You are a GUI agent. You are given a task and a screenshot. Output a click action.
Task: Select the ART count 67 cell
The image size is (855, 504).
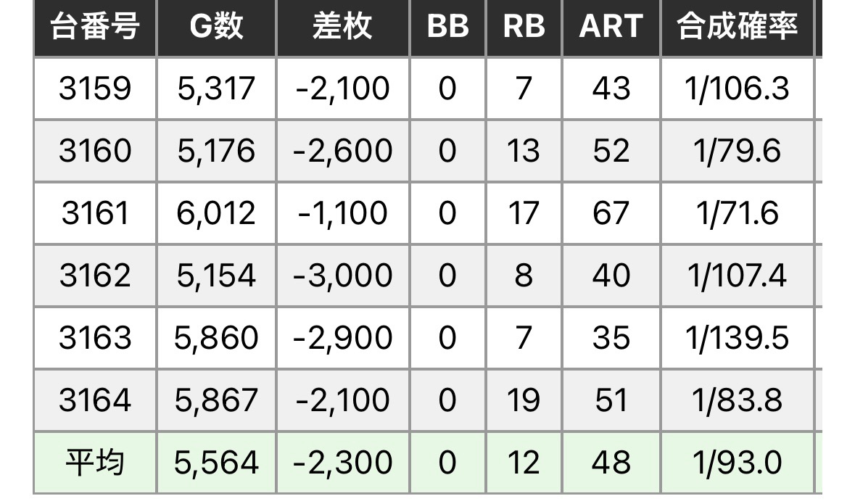click(x=611, y=214)
